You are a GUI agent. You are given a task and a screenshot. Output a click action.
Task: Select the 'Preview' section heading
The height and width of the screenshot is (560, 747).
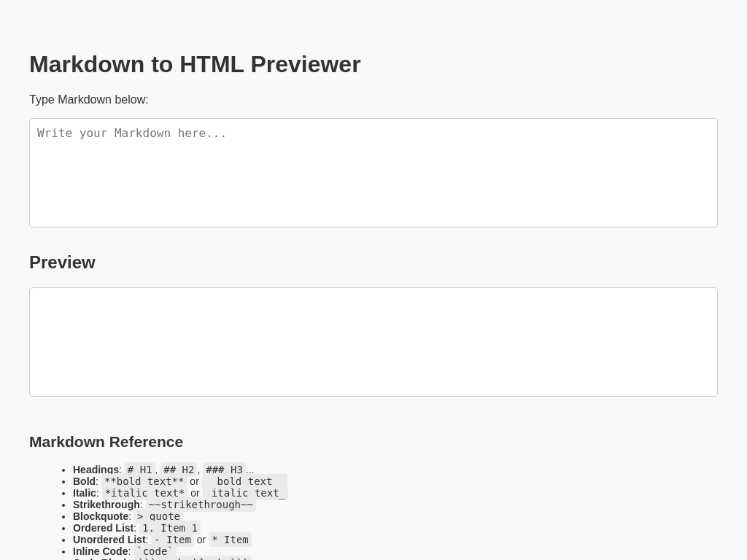[x=62, y=262]
